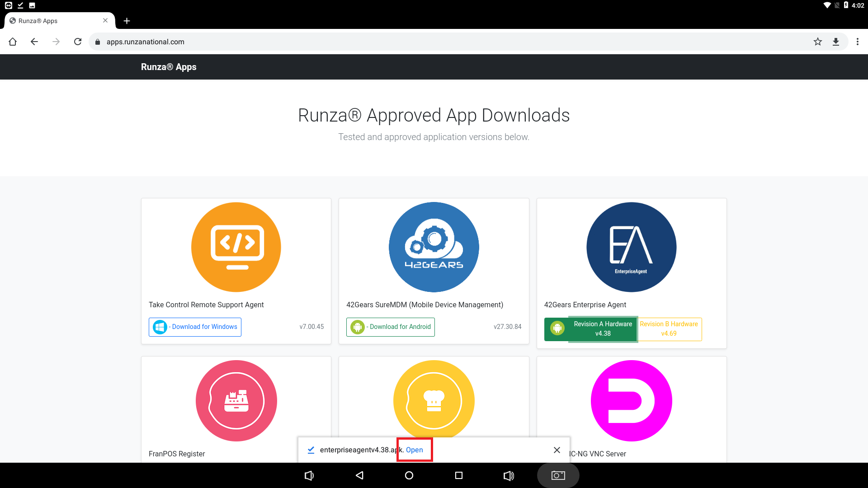The height and width of the screenshot is (488, 868).
Task: Choose Revision B Hardware v4.69
Action: pos(669,329)
